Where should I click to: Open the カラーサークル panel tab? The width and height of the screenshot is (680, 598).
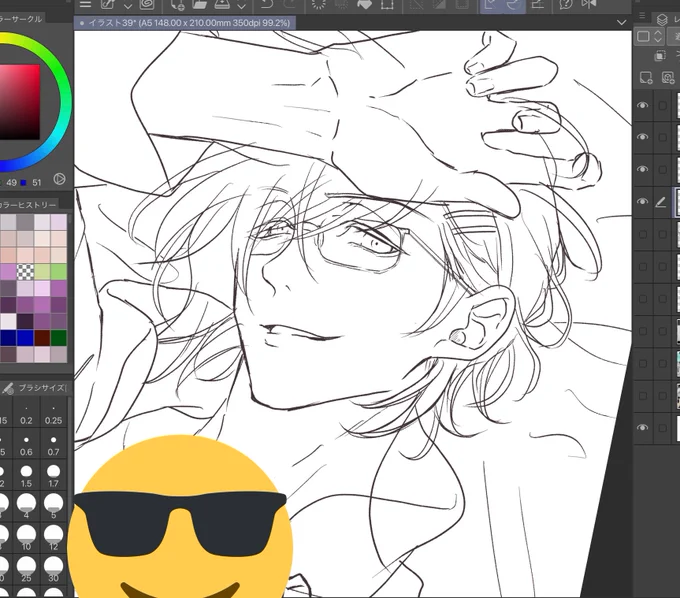tap(21, 19)
